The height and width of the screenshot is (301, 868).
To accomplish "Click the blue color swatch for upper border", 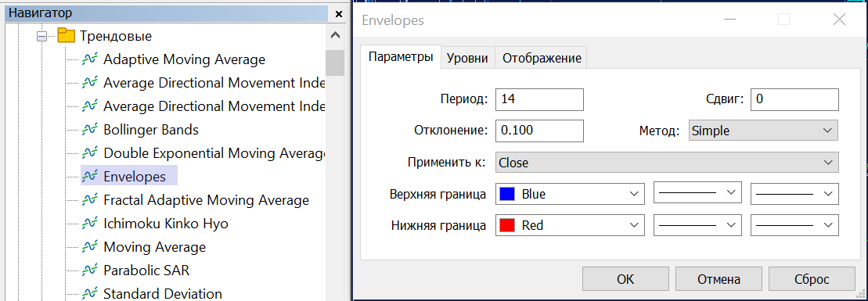I will [x=507, y=194].
